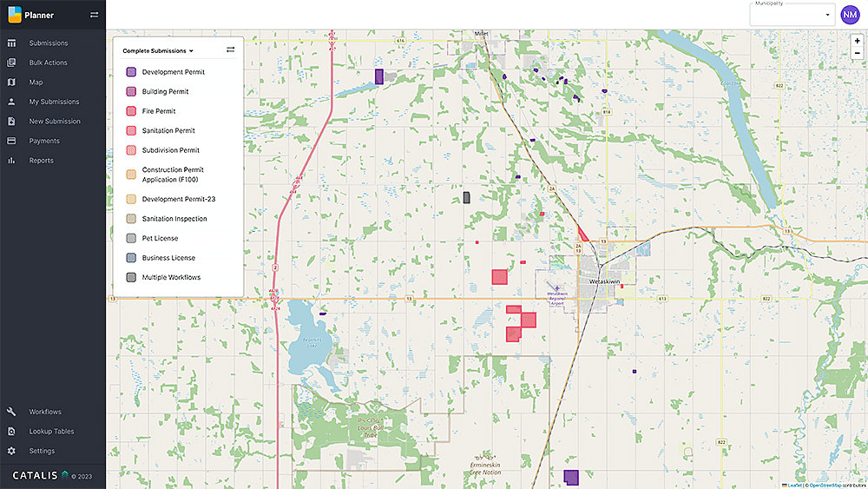Click the purple parcel near Ermineskin Cree Nation
The height and width of the screenshot is (489, 868).
coord(571,477)
